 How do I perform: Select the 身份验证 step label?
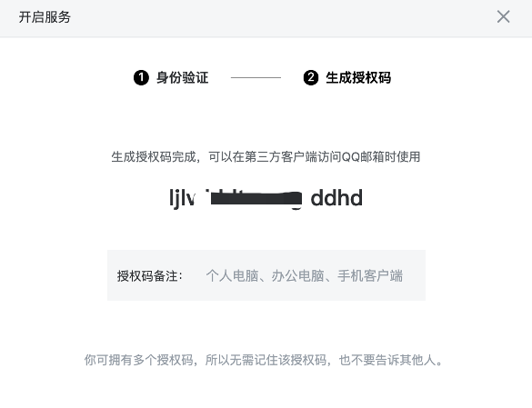click(182, 77)
